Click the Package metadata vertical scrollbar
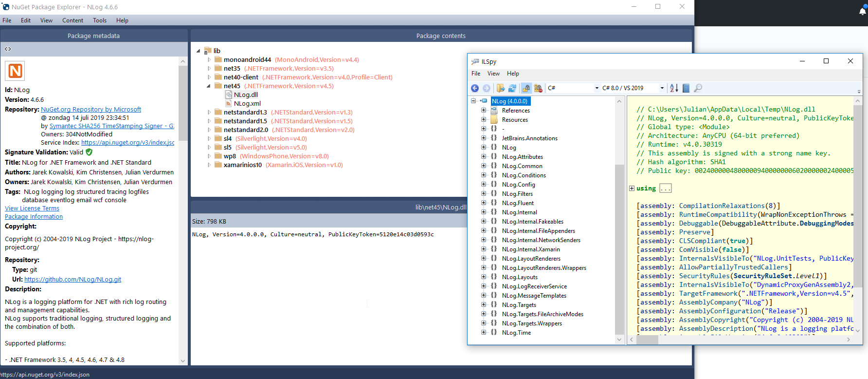Image resolution: width=868 pixels, height=379 pixels. 183,210
